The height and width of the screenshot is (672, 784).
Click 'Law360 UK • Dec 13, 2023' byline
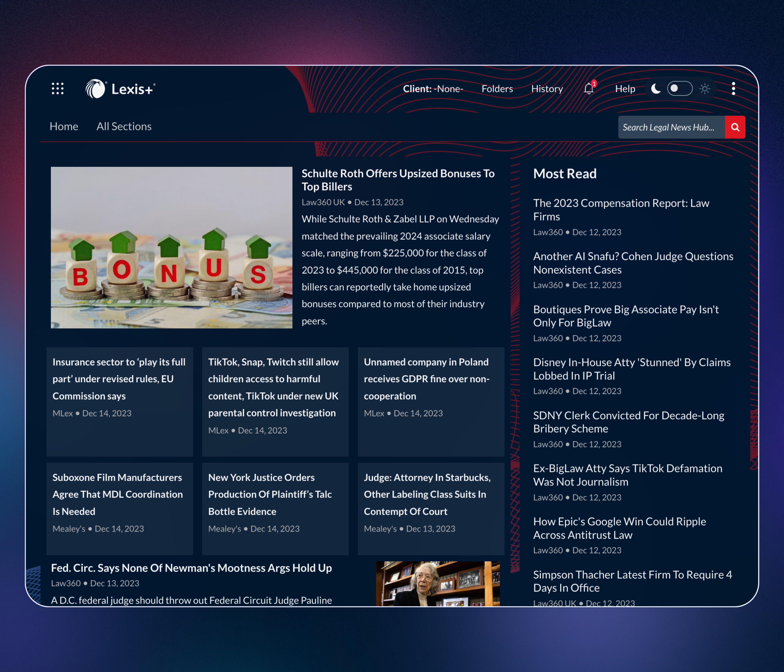(352, 202)
